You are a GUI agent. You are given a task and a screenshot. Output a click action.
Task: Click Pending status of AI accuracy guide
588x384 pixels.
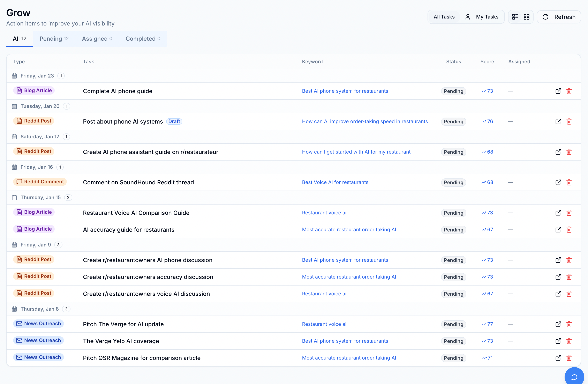pyautogui.click(x=453, y=229)
